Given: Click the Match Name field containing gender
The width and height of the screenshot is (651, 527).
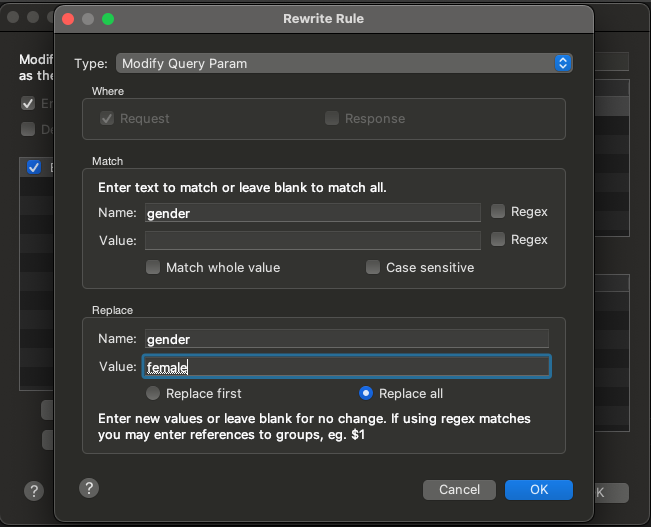Looking at the screenshot, I should 312,212.
